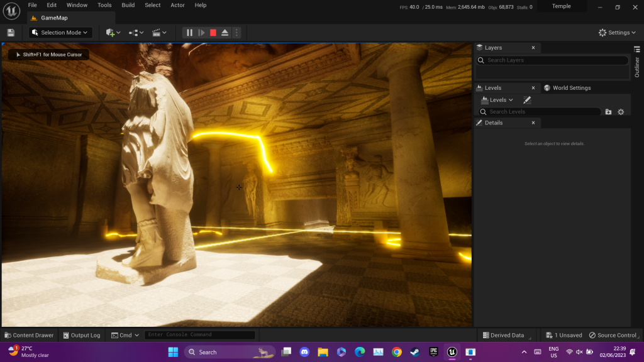Viewport: 644px width, 362px height.
Task: Click the frame skip button in play controls
Action: [x=201, y=33]
